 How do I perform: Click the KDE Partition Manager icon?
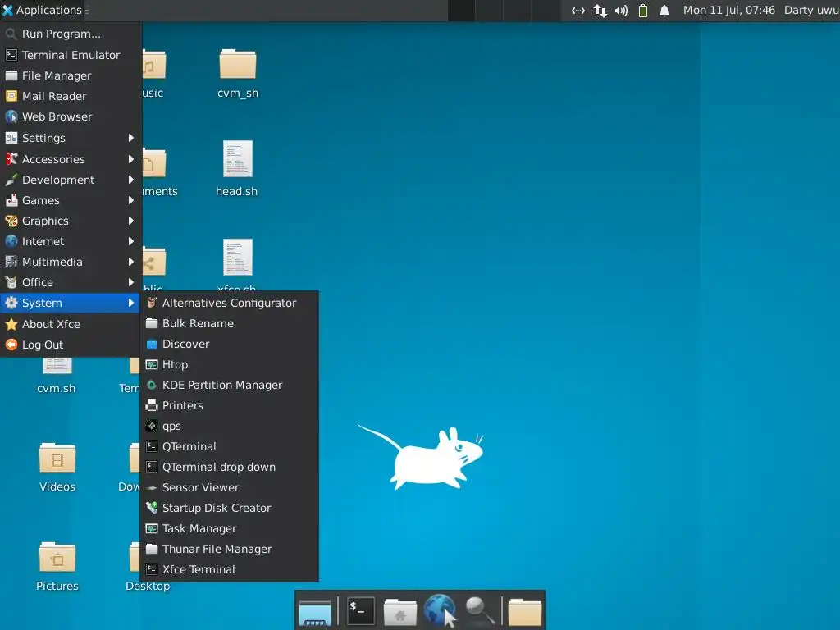(152, 385)
